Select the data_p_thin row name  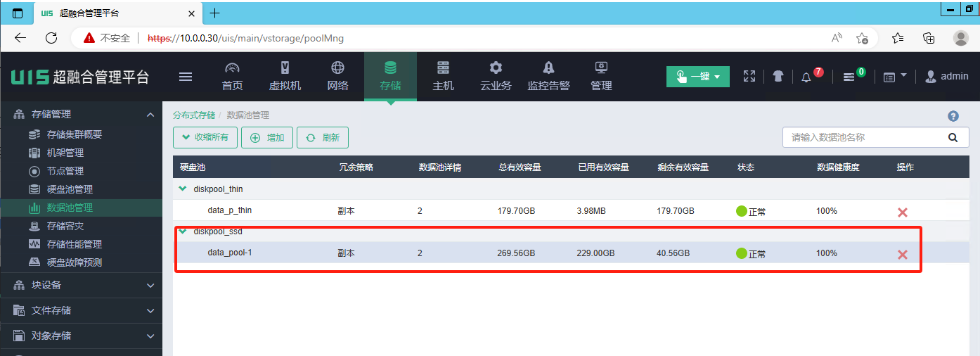click(x=230, y=210)
